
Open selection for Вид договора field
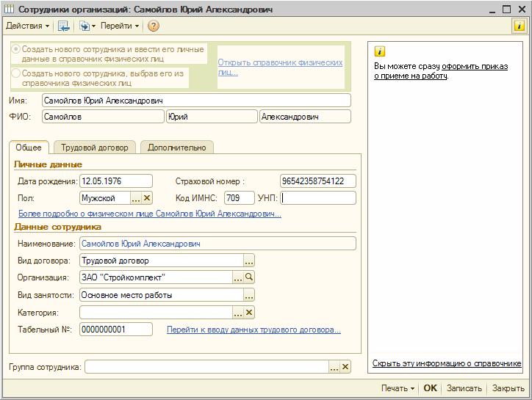[249, 261]
